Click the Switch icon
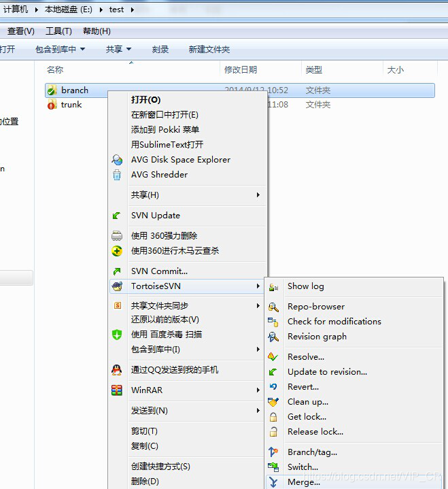The image size is (448, 489). pyautogui.click(x=273, y=467)
